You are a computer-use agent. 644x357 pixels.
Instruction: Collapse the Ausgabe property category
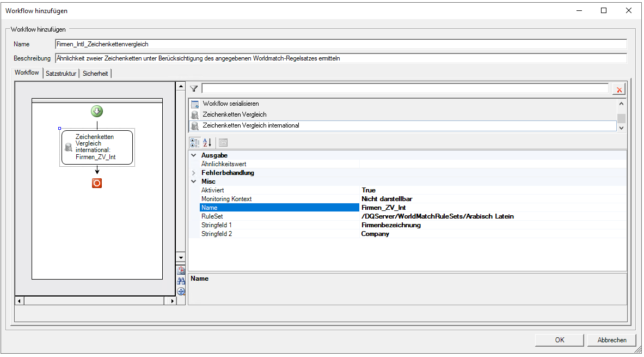[194, 155]
